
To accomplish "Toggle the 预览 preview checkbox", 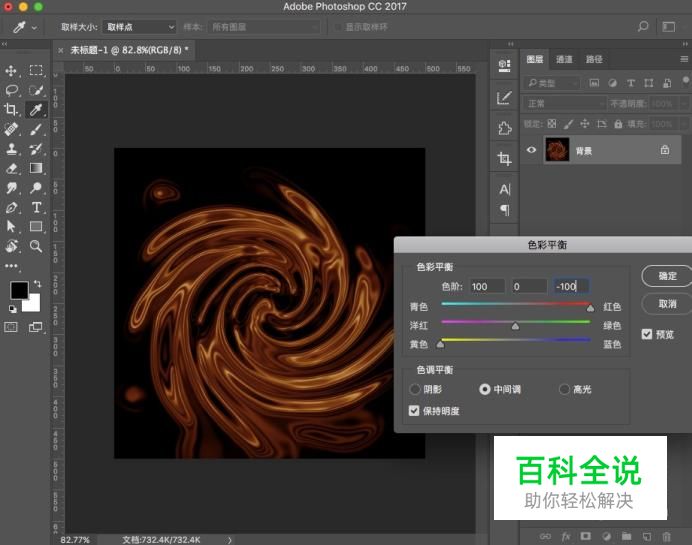I will tap(647, 334).
